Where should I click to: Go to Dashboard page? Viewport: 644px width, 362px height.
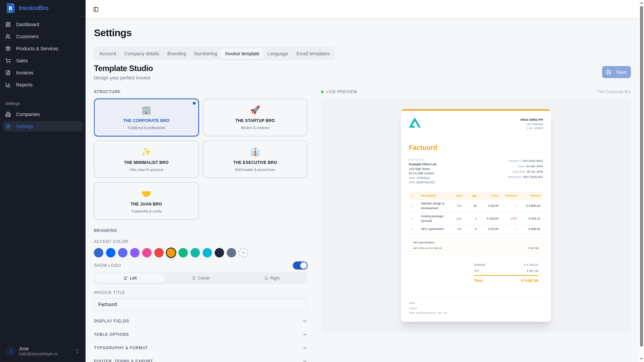[43, 24]
